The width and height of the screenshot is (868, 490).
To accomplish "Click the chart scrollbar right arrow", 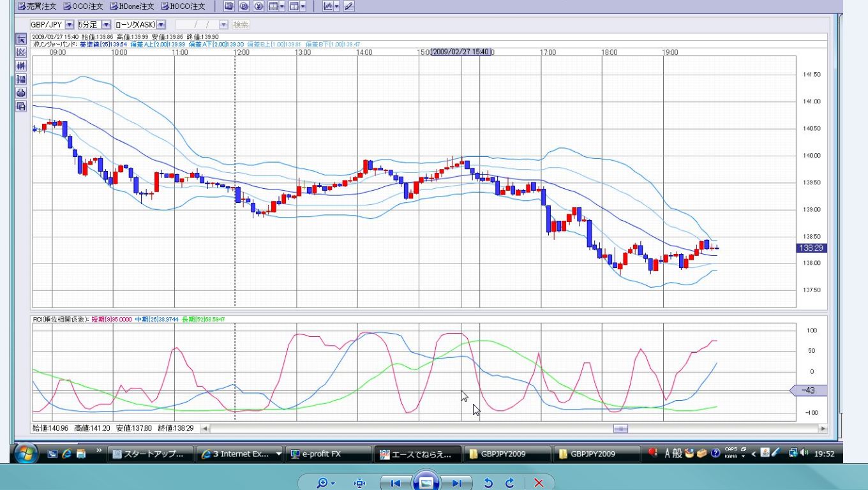I will point(823,429).
